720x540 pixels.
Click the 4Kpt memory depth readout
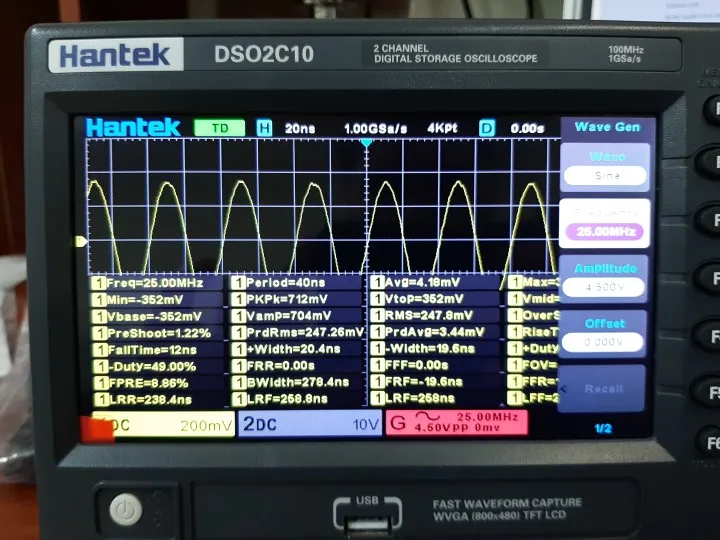click(442, 128)
